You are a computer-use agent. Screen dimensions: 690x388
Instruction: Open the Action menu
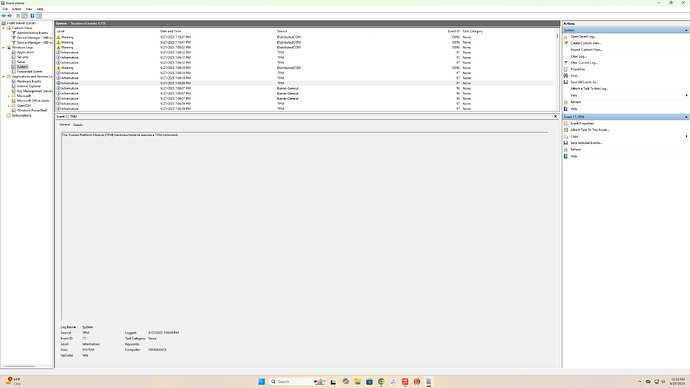[x=16, y=9]
